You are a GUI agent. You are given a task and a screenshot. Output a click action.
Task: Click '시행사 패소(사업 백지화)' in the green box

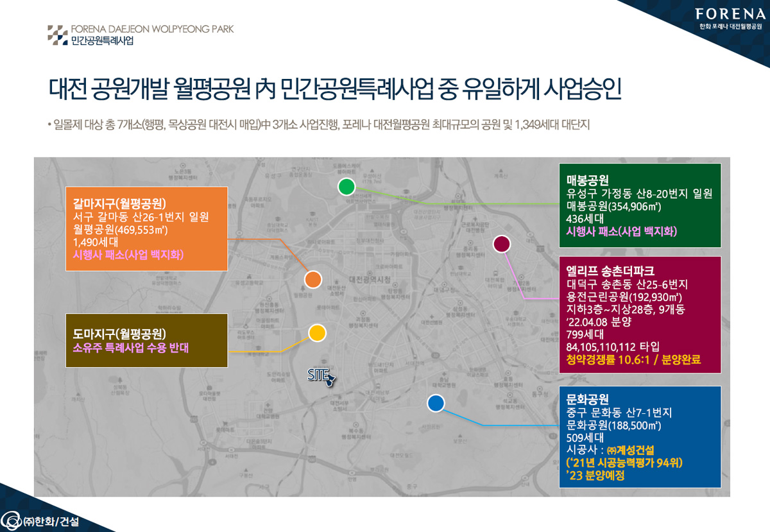621,232
